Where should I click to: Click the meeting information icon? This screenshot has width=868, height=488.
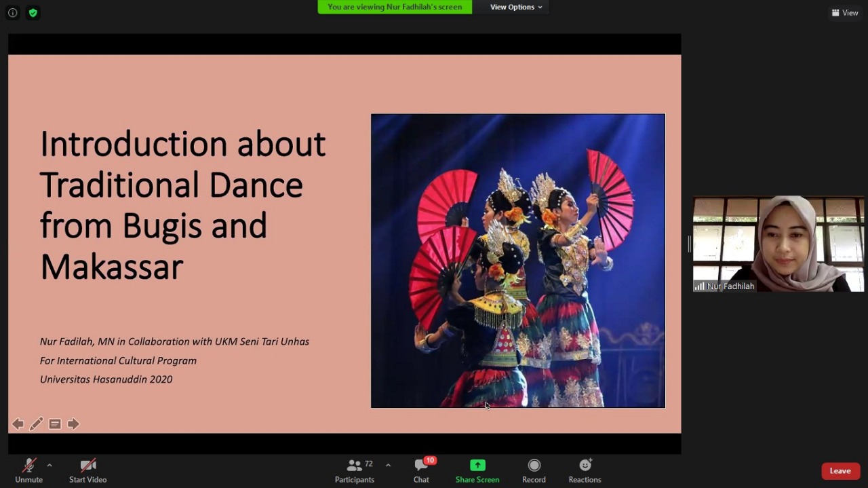pyautogui.click(x=12, y=13)
